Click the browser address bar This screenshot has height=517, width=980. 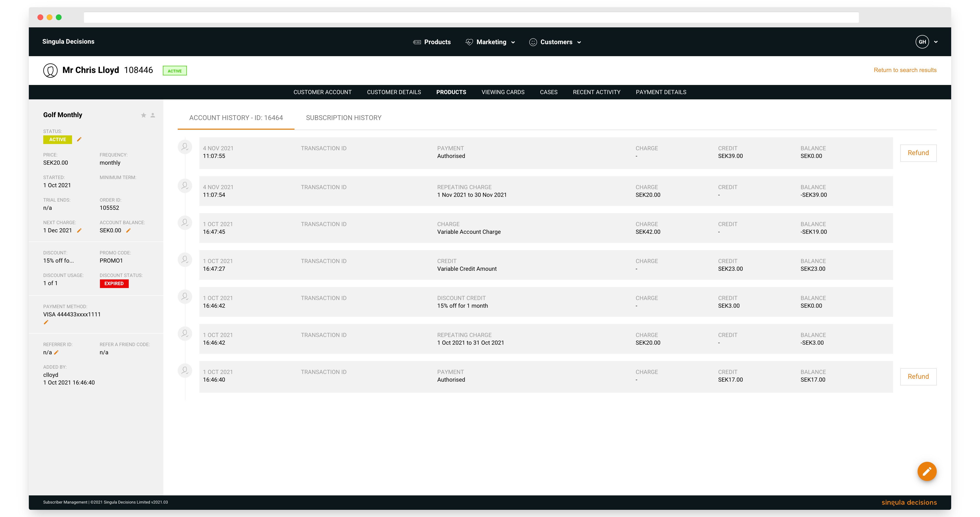coord(471,18)
